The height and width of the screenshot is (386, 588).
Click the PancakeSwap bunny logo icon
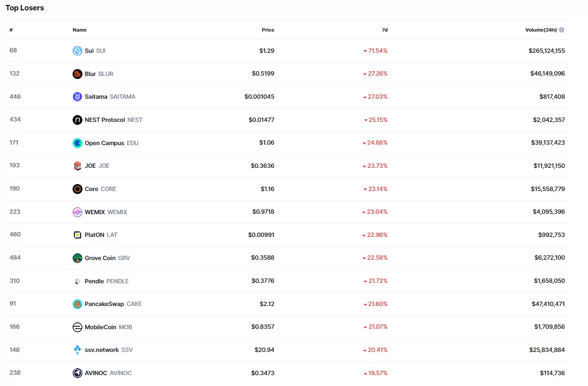point(77,304)
